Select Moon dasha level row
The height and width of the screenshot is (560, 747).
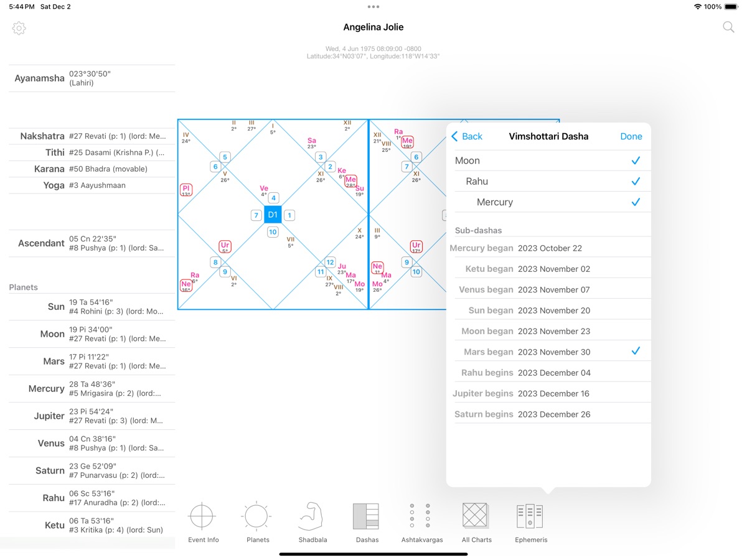[x=548, y=161]
